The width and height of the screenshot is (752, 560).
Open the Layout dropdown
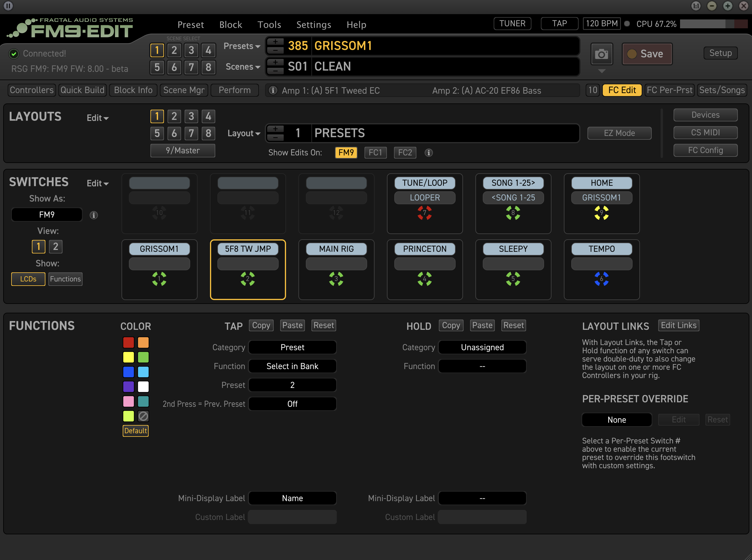[x=244, y=133]
